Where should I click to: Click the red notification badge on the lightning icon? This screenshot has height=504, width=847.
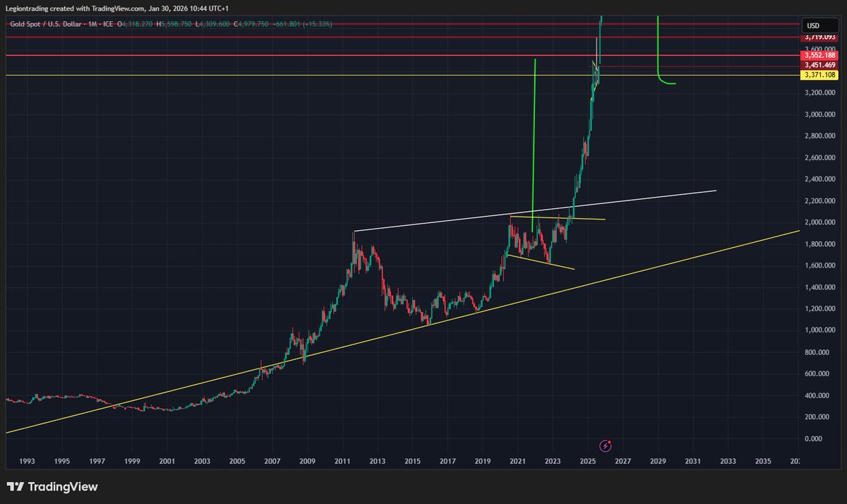tap(610, 440)
